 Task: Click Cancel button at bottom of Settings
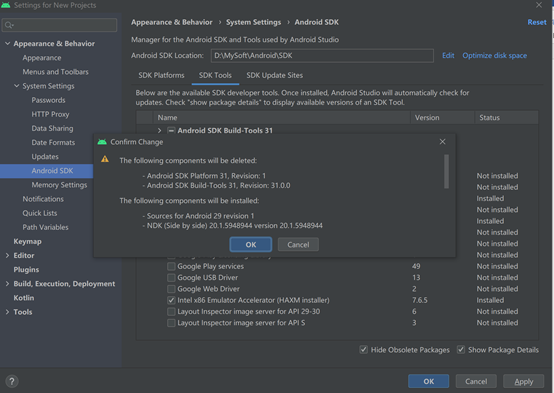476,381
